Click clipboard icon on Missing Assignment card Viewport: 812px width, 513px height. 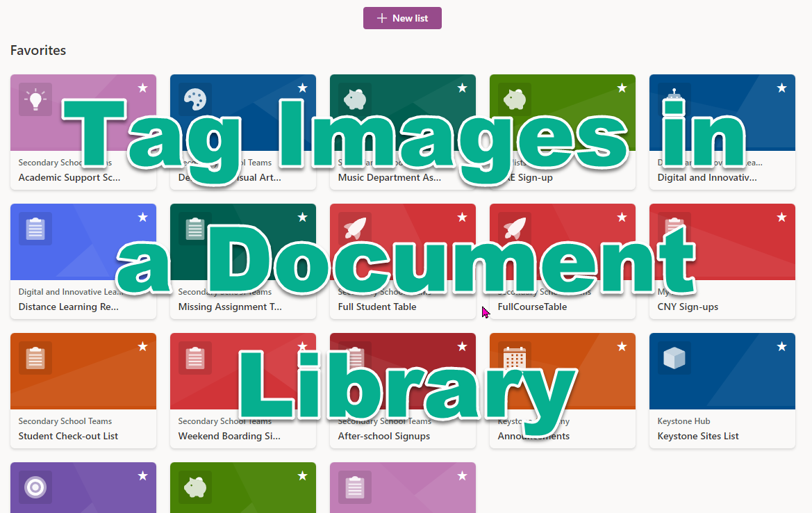coord(195,229)
